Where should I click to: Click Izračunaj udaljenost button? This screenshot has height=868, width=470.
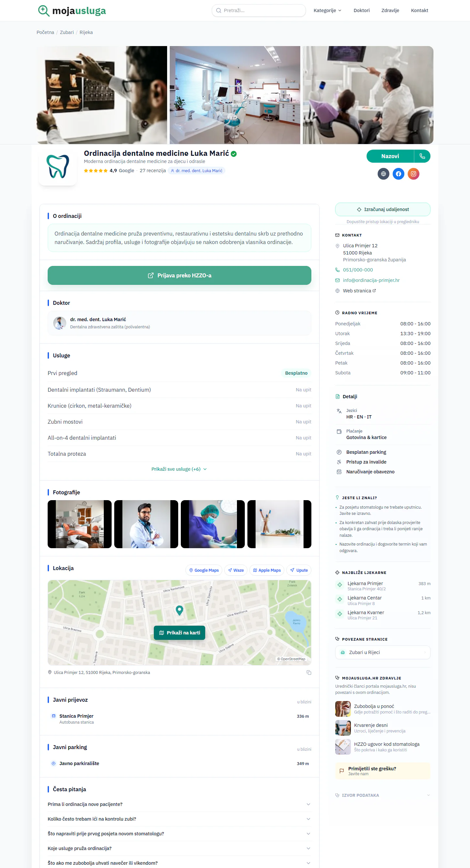(x=383, y=209)
